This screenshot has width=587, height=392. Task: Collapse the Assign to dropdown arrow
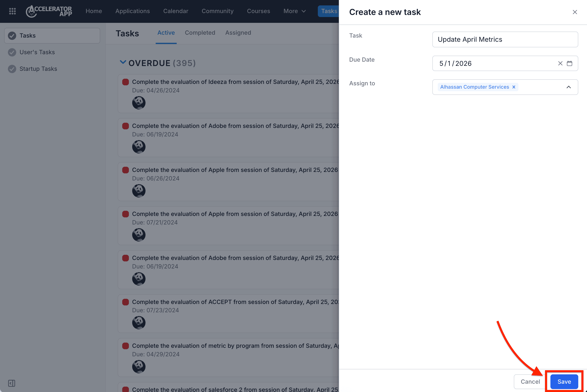coord(569,87)
